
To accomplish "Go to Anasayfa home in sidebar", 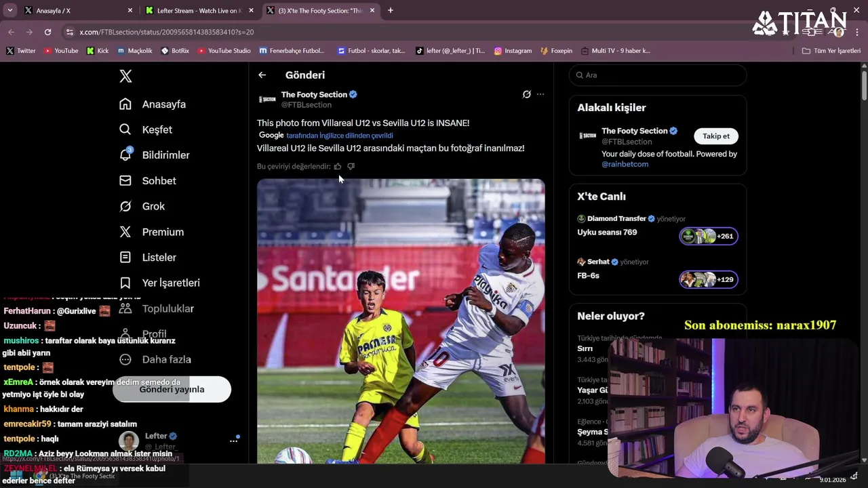I will tap(153, 104).
